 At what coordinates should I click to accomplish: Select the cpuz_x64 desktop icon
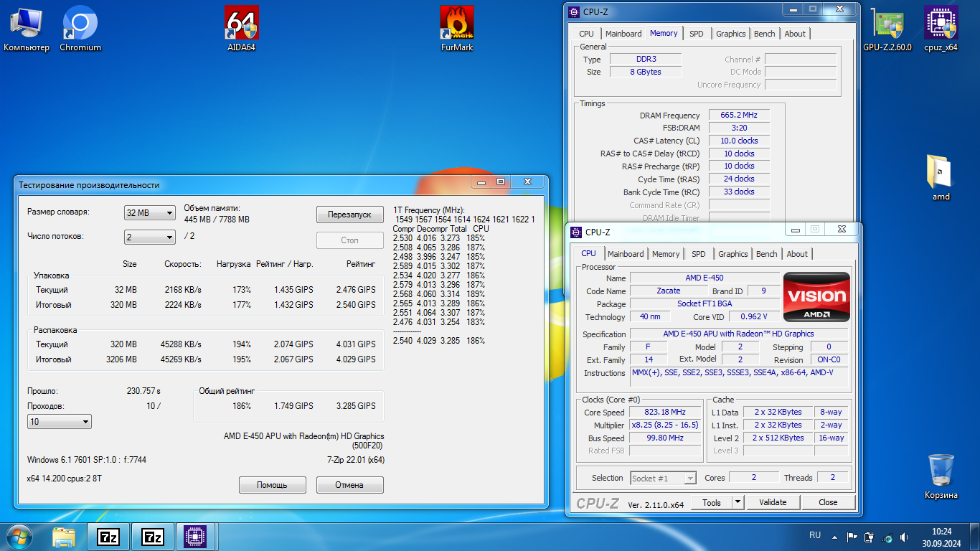pos(941,29)
